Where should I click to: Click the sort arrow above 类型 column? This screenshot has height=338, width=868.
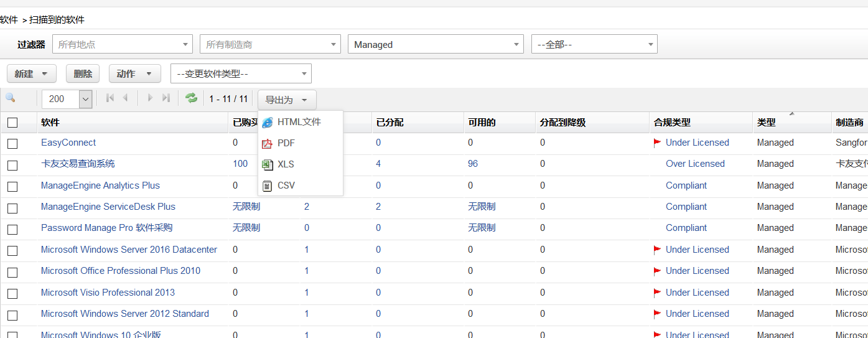[791, 114]
